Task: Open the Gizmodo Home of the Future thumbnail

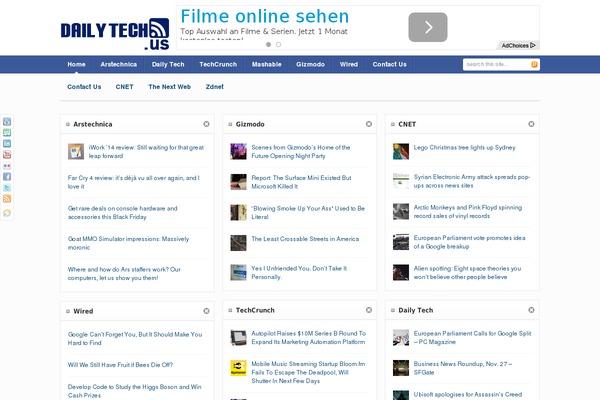Action: click(x=238, y=152)
